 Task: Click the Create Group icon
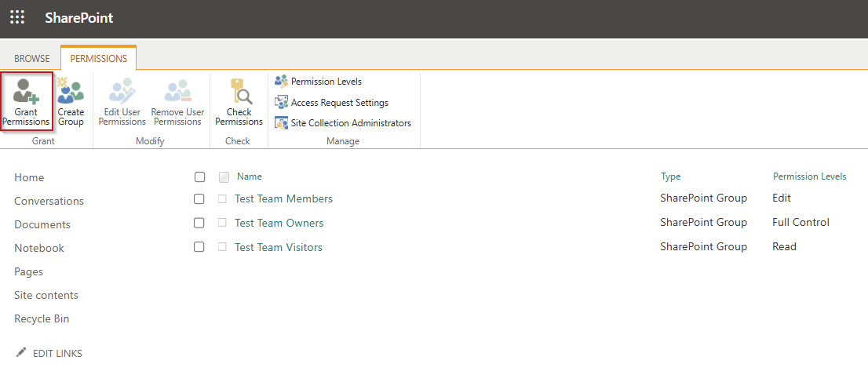click(71, 92)
